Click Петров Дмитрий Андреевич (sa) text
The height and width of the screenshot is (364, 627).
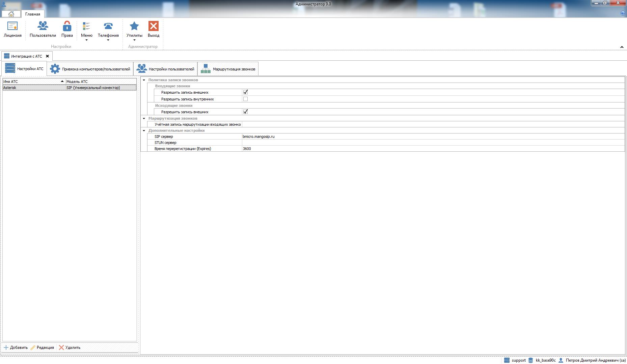pyautogui.click(x=596, y=360)
